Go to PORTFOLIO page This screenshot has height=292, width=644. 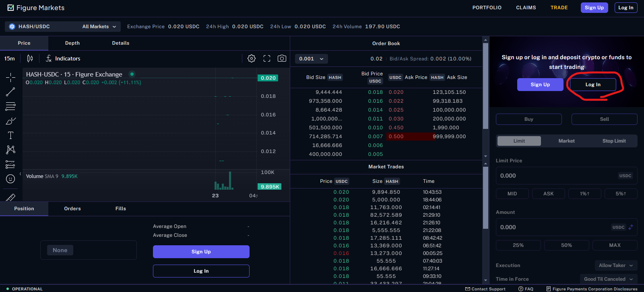pos(487,8)
